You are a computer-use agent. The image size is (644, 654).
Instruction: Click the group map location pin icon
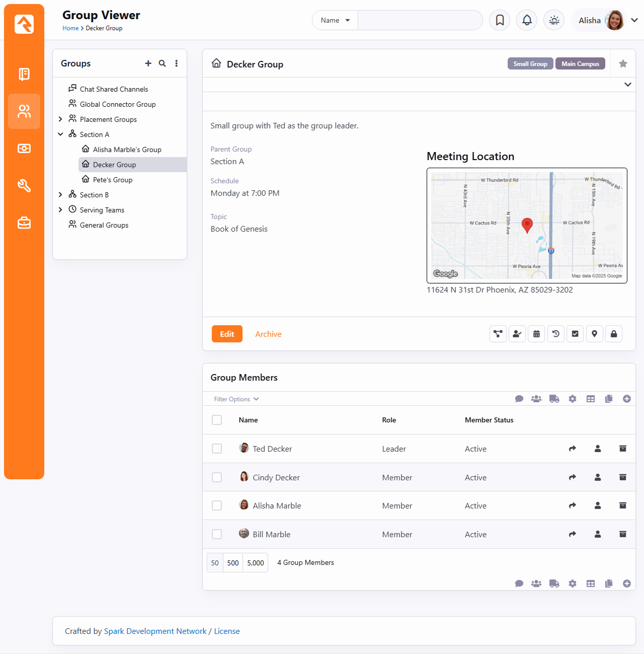(594, 334)
